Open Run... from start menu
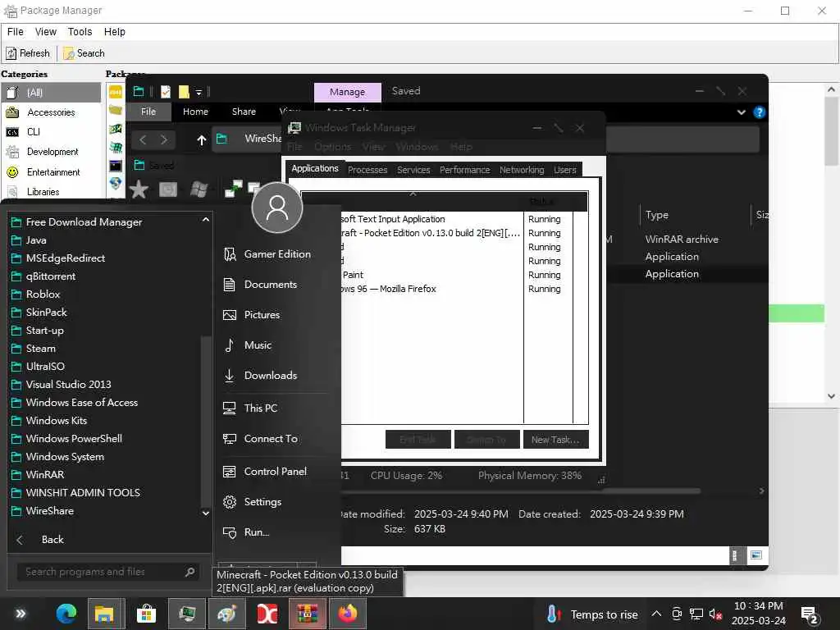 pyautogui.click(x=257, y=532)
